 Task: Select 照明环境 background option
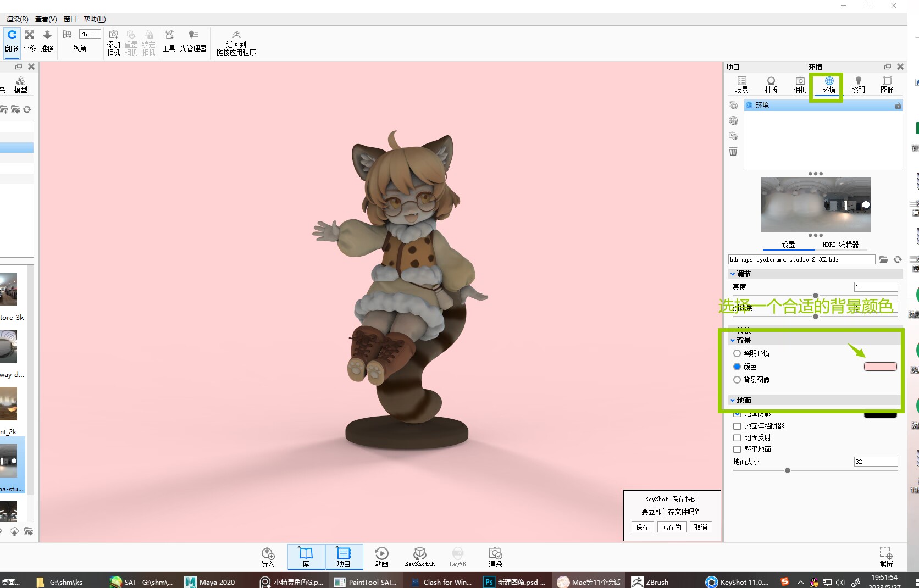tap(737, 353)
